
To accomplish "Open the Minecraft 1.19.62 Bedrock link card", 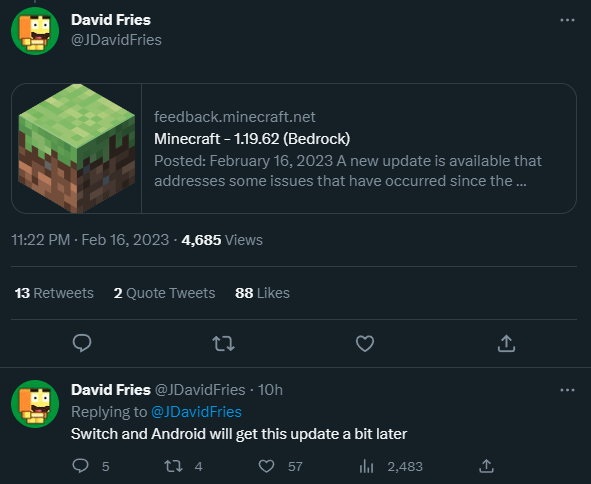I will coord(294,149).
